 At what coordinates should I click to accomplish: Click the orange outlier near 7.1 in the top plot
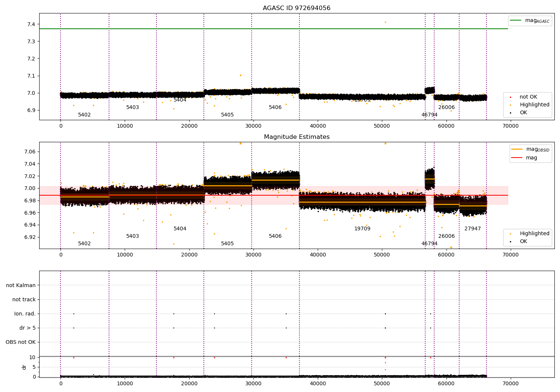click(240, 75)
